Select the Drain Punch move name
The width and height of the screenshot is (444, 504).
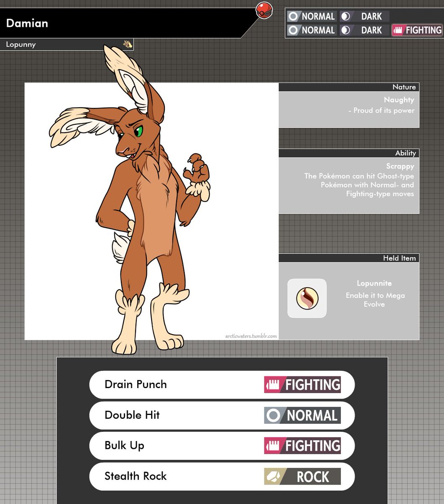coord(136,384)
